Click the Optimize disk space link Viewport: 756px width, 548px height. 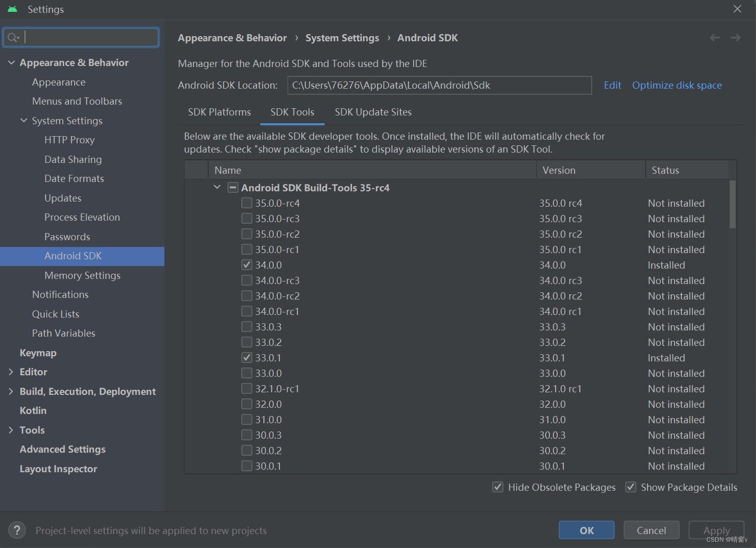pos(677,85)
